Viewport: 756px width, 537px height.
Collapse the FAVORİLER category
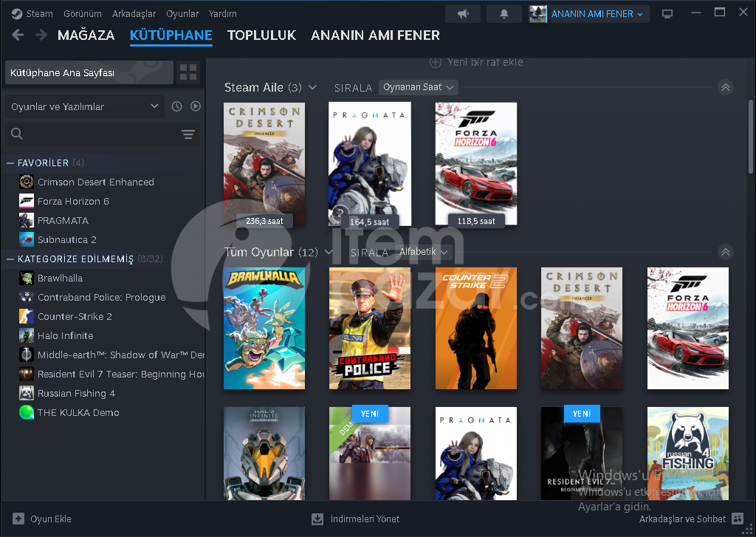[10, 163]
